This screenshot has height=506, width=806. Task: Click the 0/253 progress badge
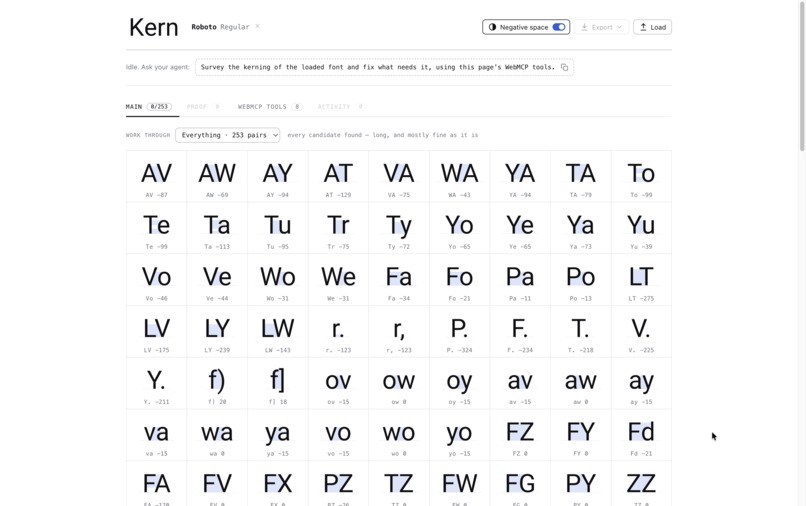(159, 107)
